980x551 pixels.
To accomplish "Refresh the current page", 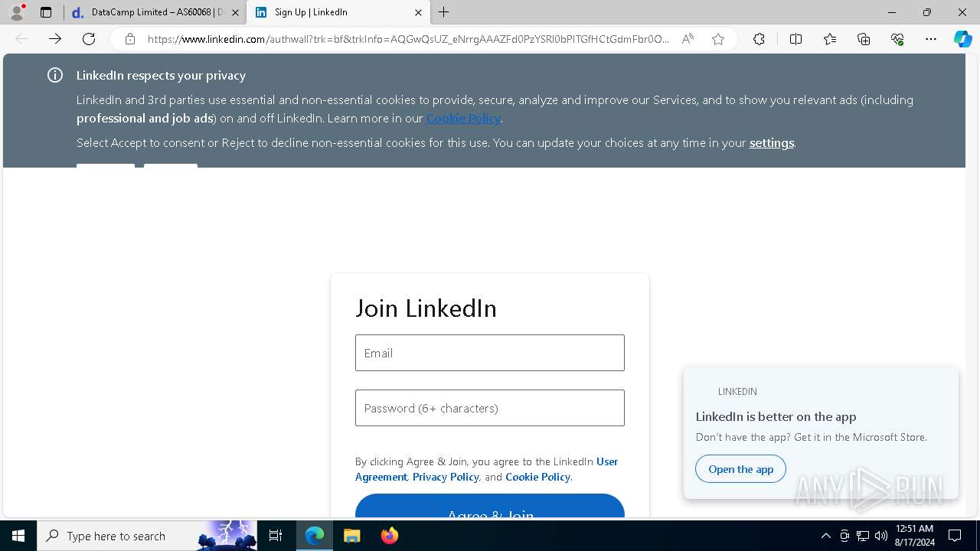I will [x=89, y=39].
